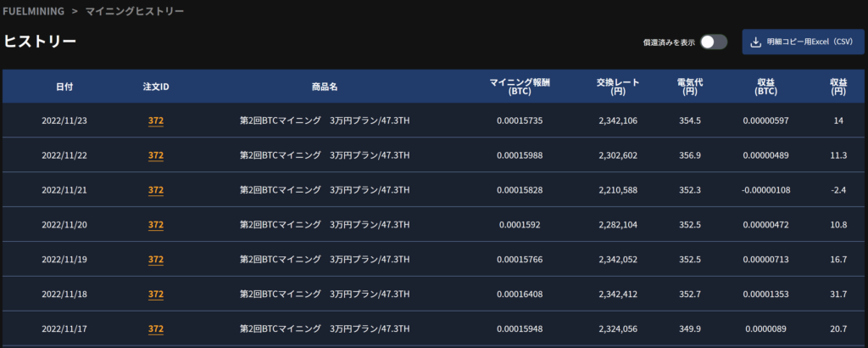Click order ID 372 in the 2022/11/18 row
Viewport: 868px width, 348px height.
pos(156,295)
